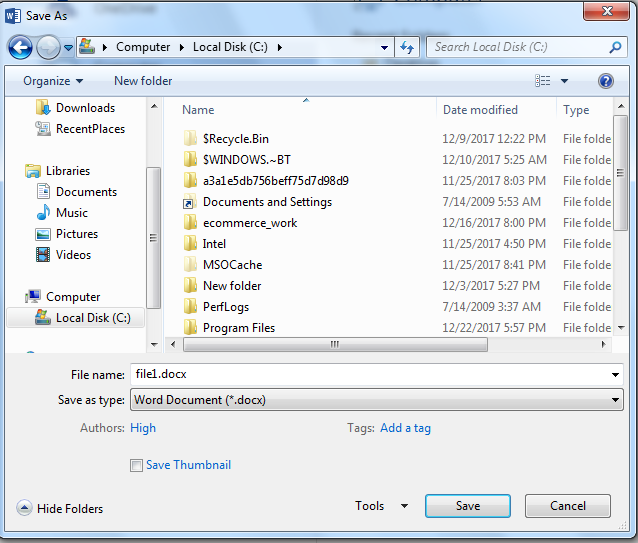The image size is (638, 543).
Task: Select the $WINDOWS.~BT folder icon
Action: click(190, 159)
